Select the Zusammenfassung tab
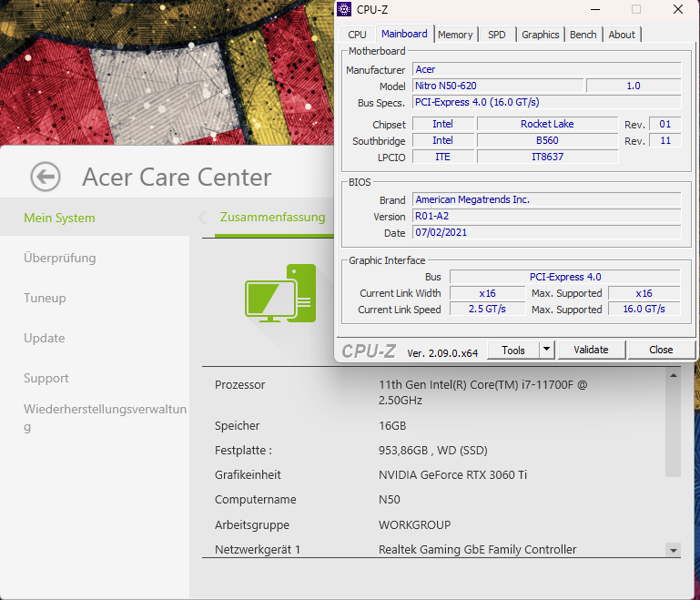The image size is (700, 600). pyautogui.click(x=272, y=217)
